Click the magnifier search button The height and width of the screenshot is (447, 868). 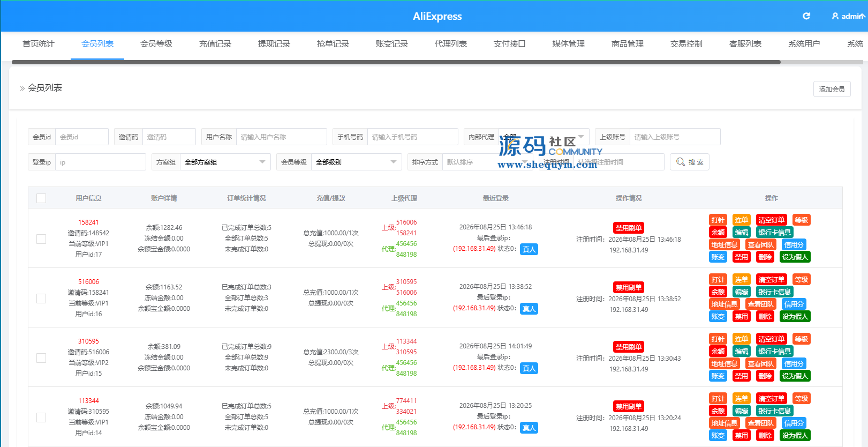pos(690,162)
